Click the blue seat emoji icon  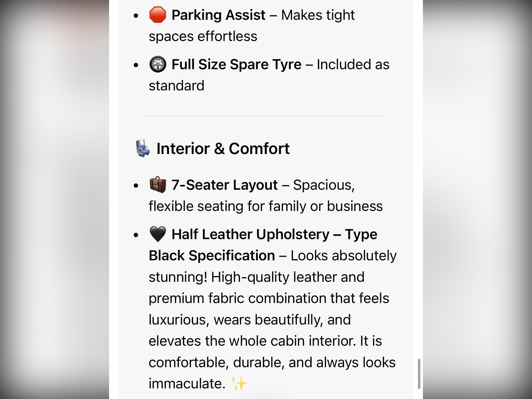pyautogui.click(x=143, y=148)
